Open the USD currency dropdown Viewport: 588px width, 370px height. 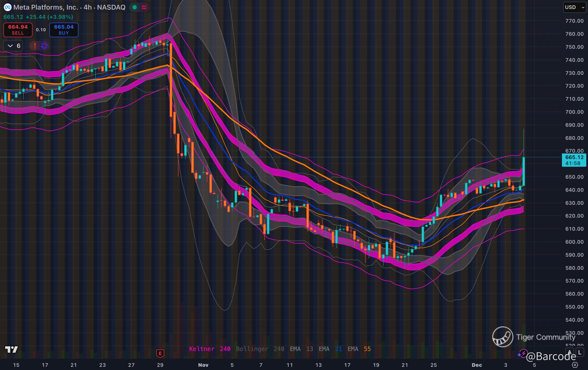pos(574,7)
